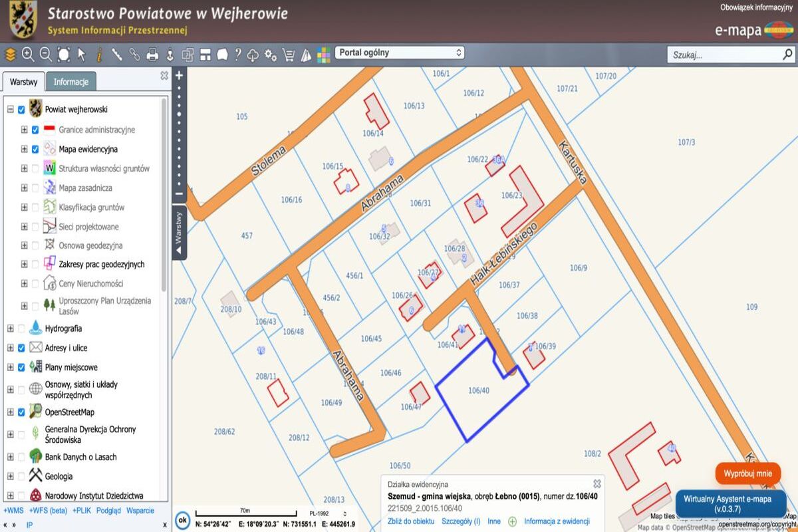798x532 pixels.
Task: Enable the Hydrografia layer checkbox
Action: click(21, 329)
